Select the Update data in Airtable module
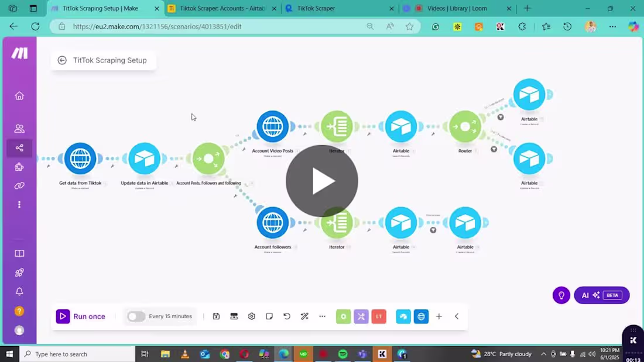This screenshot has width=644, height=362. point(144,158)
